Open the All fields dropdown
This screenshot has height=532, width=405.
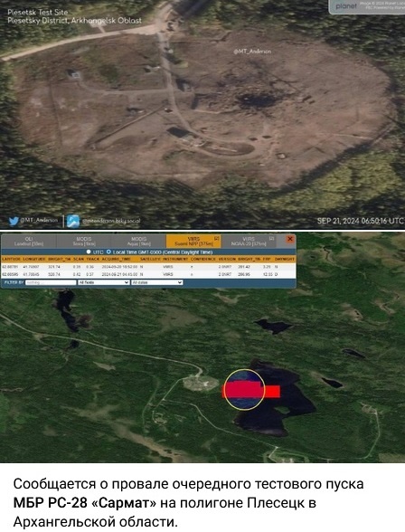103,282
